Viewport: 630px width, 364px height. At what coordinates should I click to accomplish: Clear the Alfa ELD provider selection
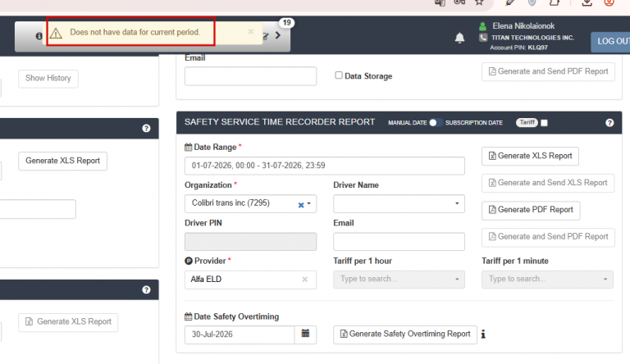point(305,280)
